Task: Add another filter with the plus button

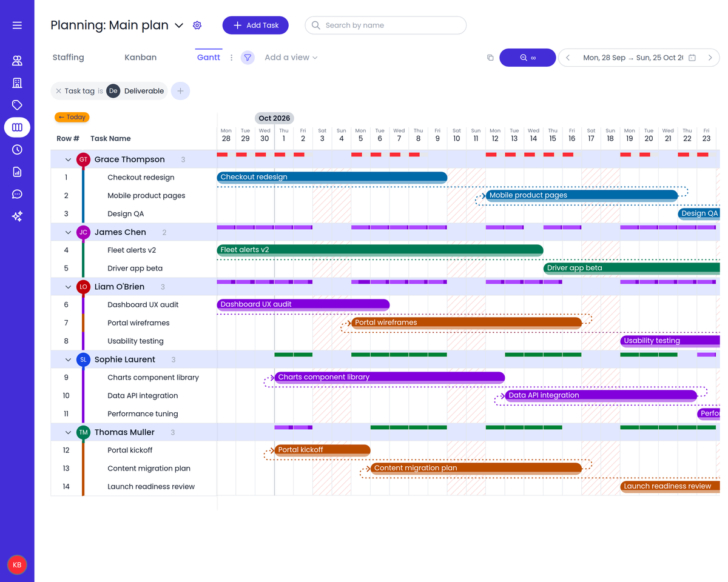Action: pyautogui.click(x=180, y=91)
